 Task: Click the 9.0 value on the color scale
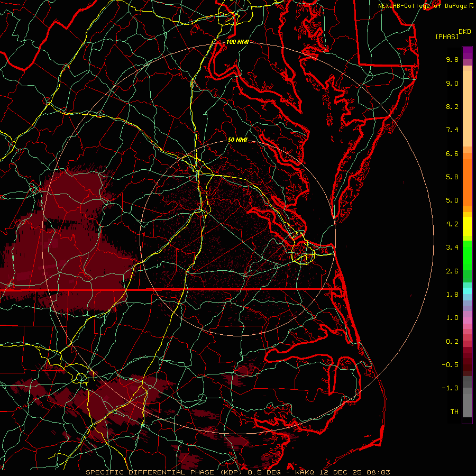point(452,83)
